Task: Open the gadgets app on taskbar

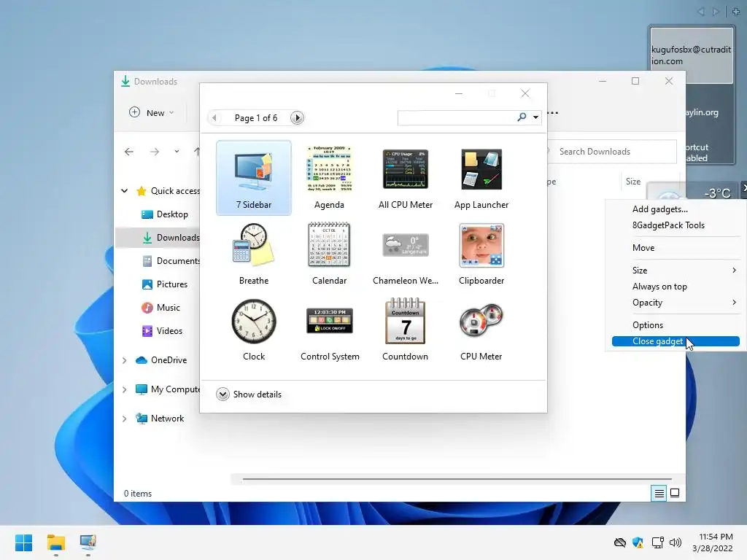Action: click(88, 542)
